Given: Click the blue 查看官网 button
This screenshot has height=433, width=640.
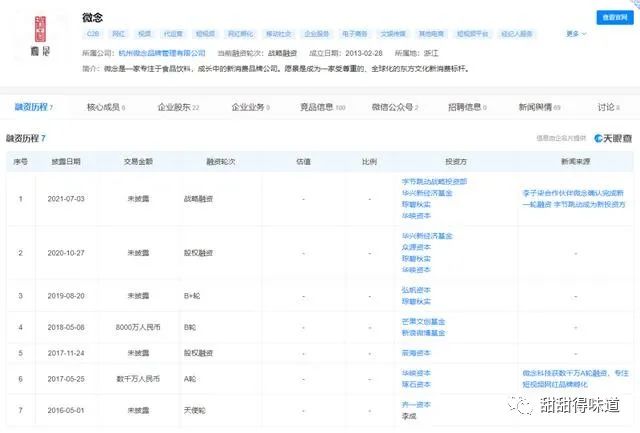Looking at the screenshot, I should pyautogui.click(x=615, y=18).
